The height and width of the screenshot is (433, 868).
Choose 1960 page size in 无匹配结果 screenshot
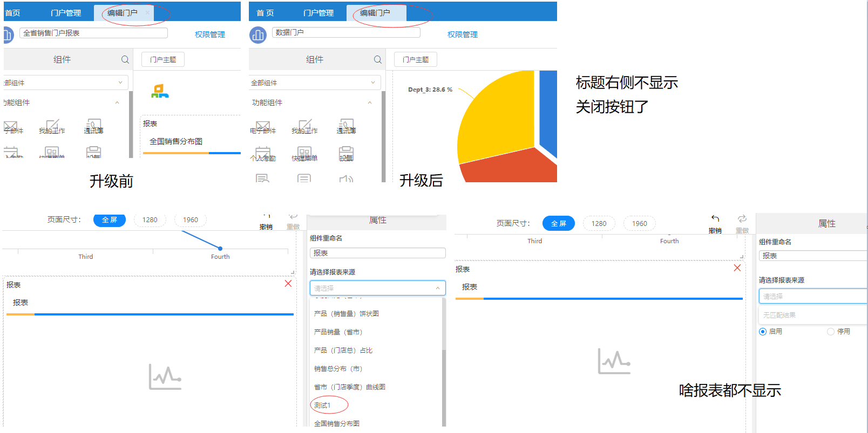pos(640,223)
